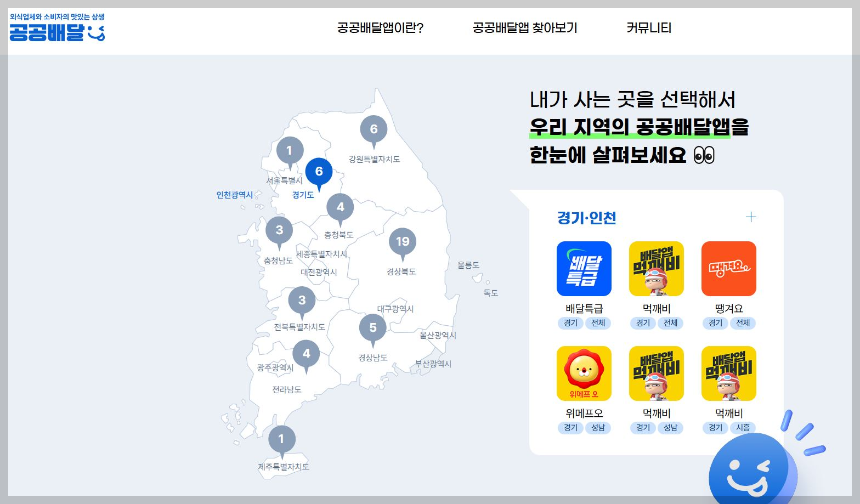Click the 광주광역시 map label
860x504 pixels.
(x=275, y=367)
